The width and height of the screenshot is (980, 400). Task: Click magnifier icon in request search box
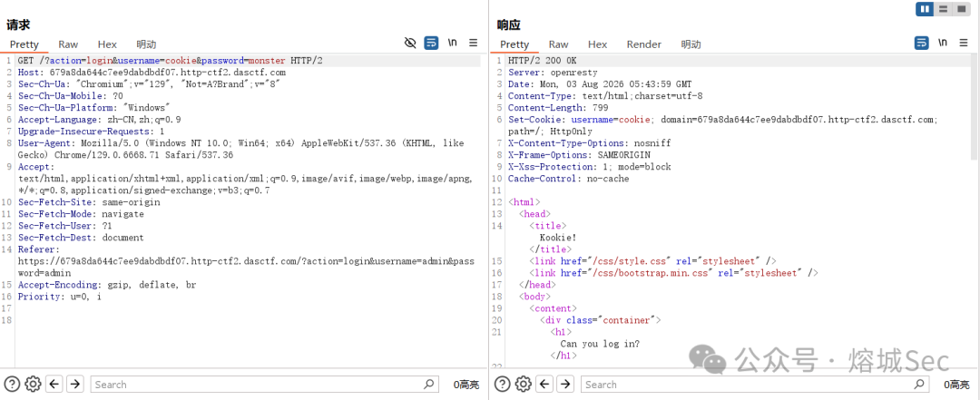click(x=428, y=384)
